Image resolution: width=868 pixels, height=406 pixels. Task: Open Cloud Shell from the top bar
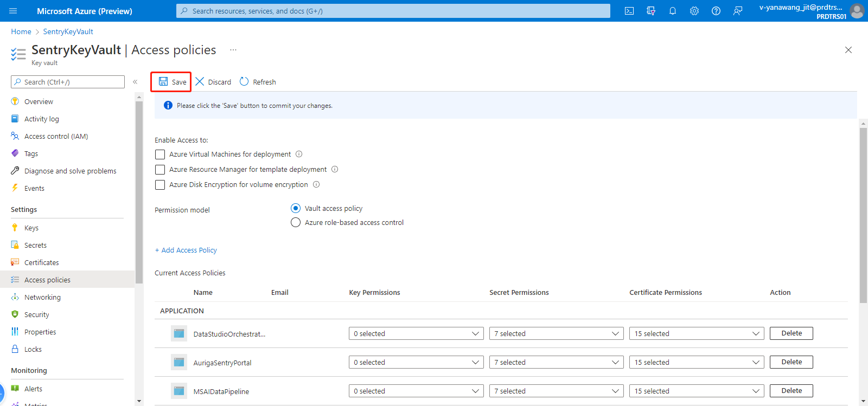pos(629,11)
